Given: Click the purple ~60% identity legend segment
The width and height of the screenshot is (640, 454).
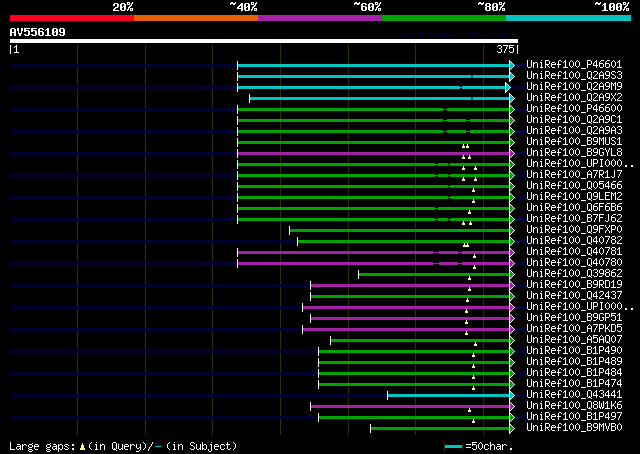Looking at the screenshot, I should coord(320,18).
